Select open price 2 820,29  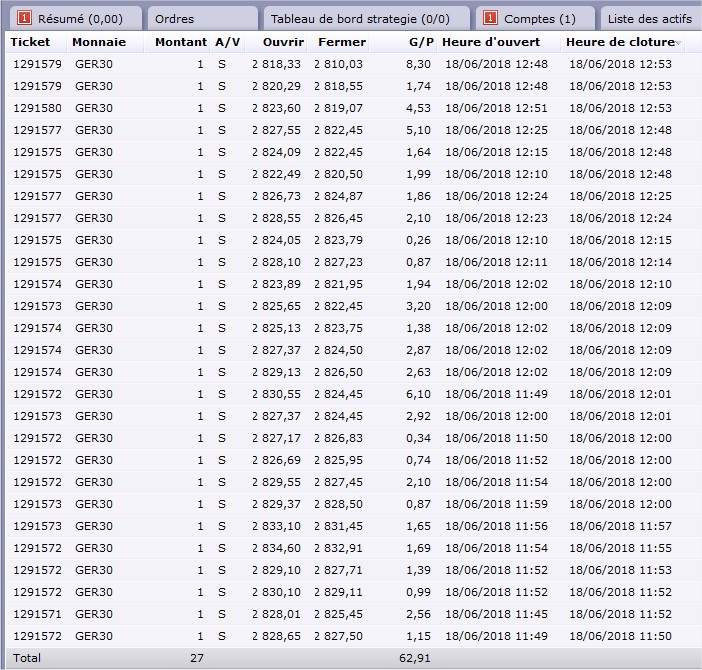click(x=276, y=86)
